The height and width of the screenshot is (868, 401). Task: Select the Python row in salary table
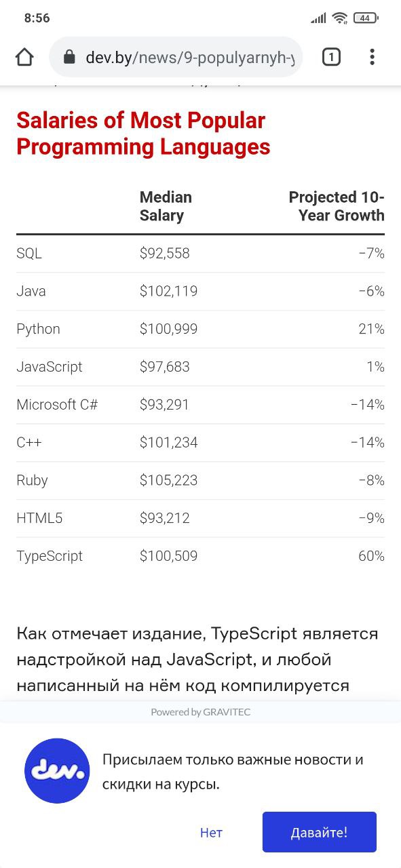[x=200, y=329]
